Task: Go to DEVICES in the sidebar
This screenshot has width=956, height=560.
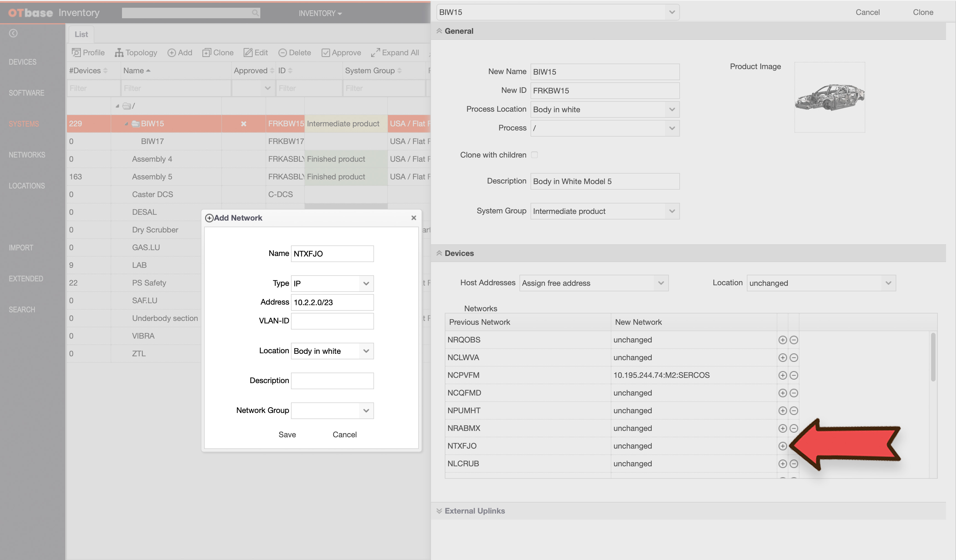Action: (x=23, y=62)
